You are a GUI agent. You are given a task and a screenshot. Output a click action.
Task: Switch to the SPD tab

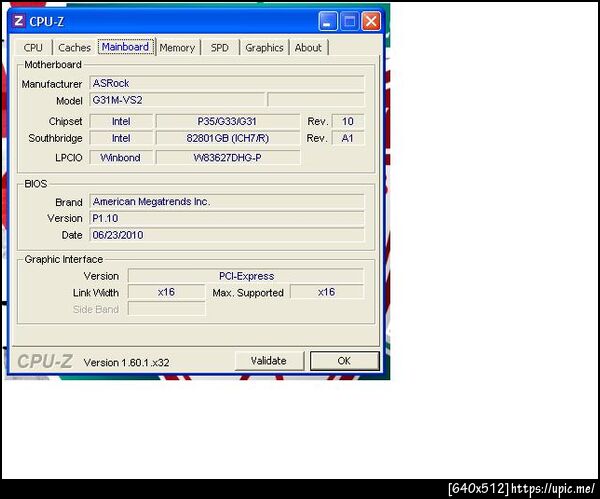pos(220,47)
